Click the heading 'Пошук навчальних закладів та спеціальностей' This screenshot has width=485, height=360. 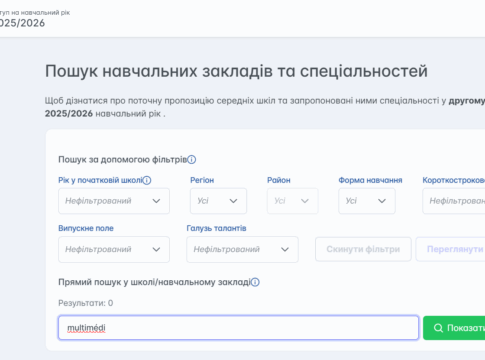[x=236, y=71]
